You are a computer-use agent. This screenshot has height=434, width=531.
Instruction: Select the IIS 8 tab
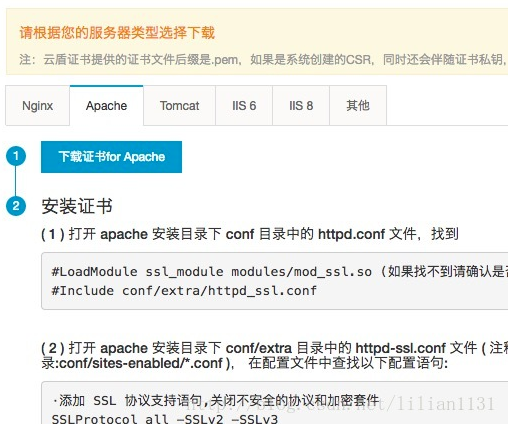click(x=301, y=106)
